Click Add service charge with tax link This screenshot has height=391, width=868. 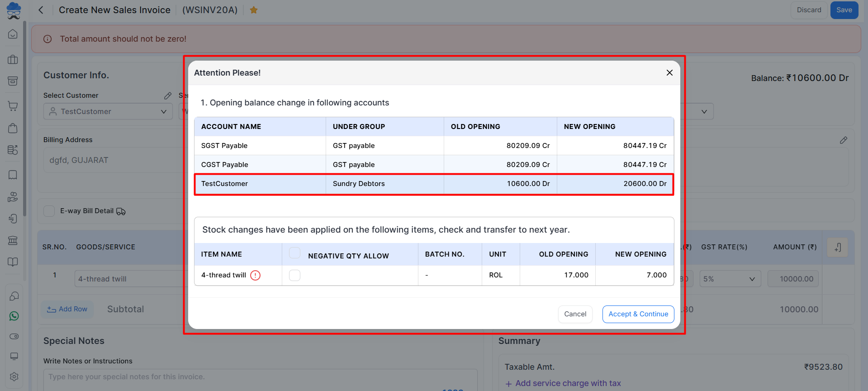(x=563, y=383)
